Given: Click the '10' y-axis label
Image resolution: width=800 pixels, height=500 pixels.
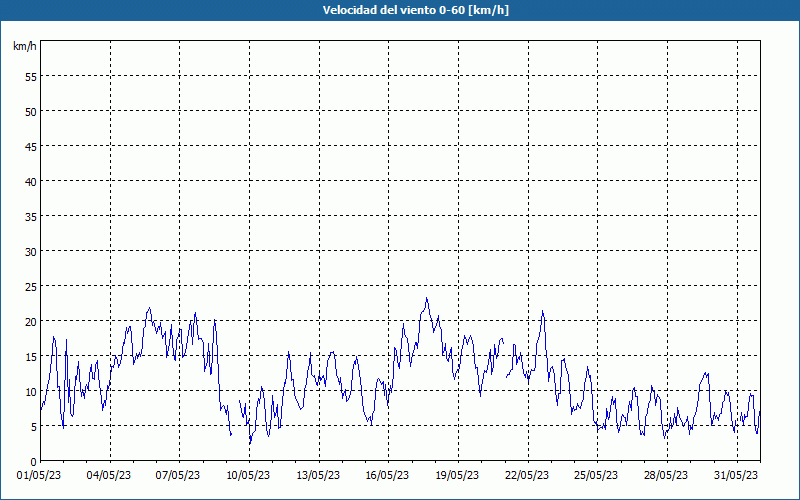Looking at the screenshot, I should coord(31,391).
